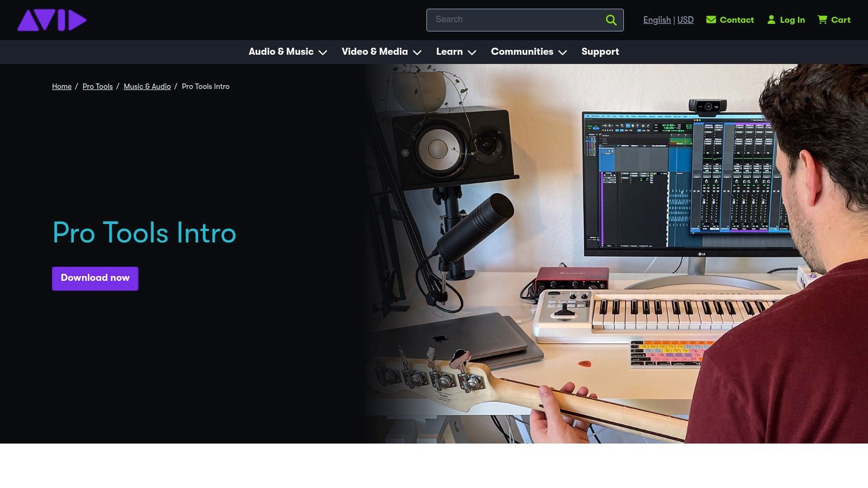Select Learn in the navigation bar

click(449, 52)
